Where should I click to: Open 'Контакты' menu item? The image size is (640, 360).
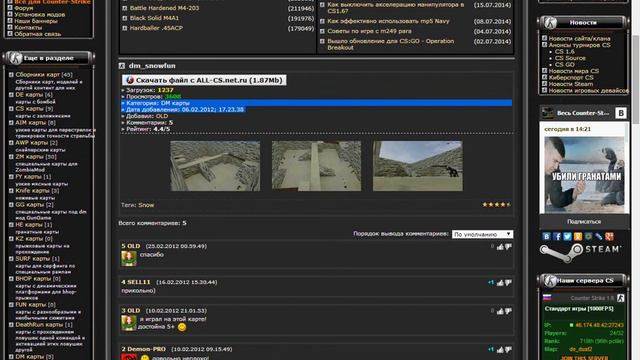click(28, 27)
